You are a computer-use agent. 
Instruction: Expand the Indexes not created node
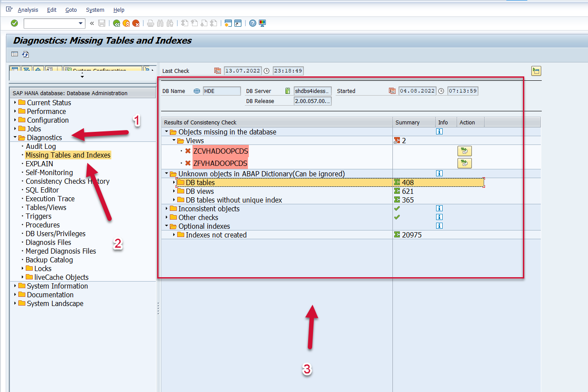(x=174, y=235)
